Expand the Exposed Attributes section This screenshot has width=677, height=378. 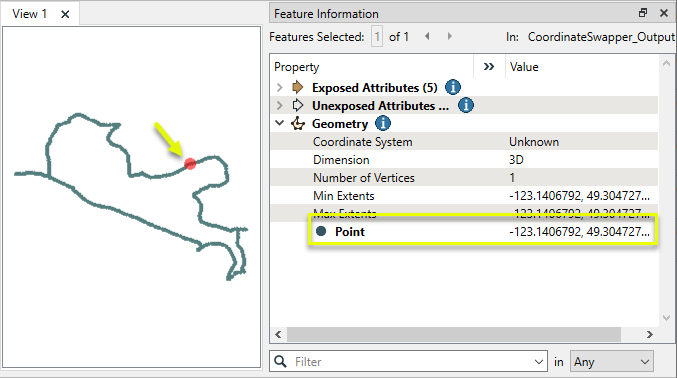point(279,87)
